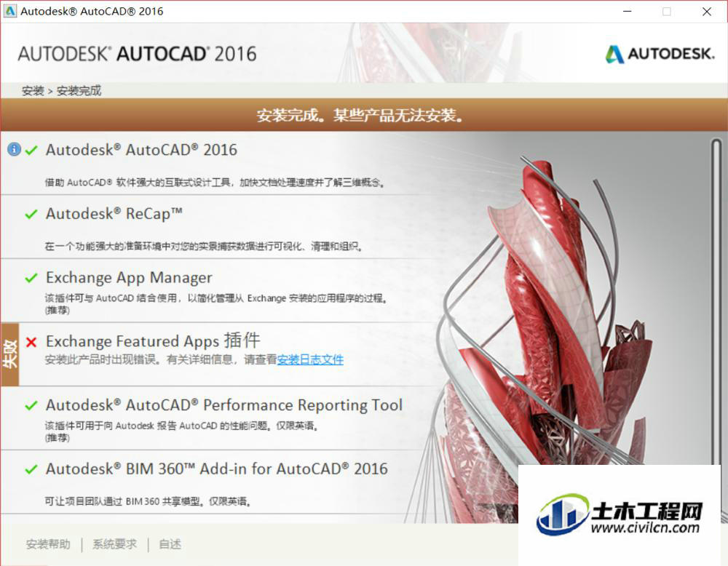Click the BIM 360 description 可让项目团队
The width and height of the screenshot is (728, 566).
[x=148, y=501]
